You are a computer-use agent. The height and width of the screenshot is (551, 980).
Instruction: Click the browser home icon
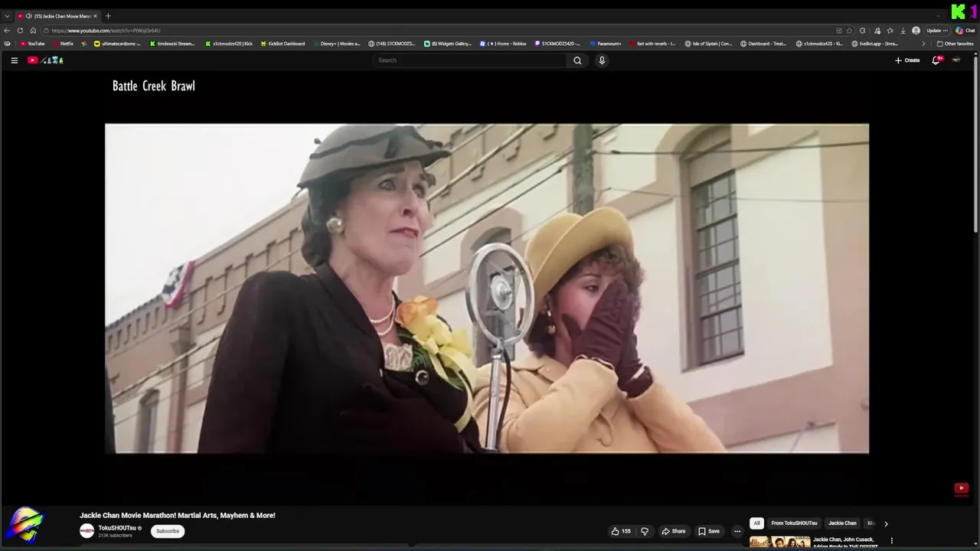pyautogui.click(x=33, y=31)
